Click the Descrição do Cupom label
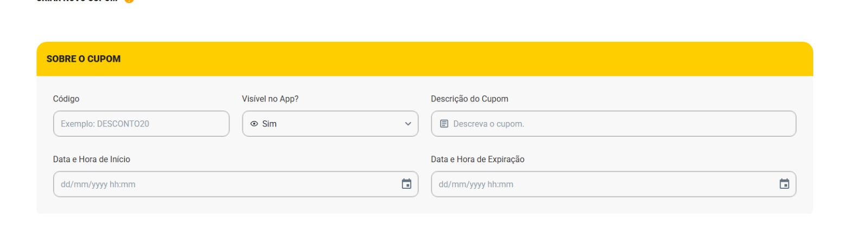This screenshot has height=230, width=868. tap(470, 99)
